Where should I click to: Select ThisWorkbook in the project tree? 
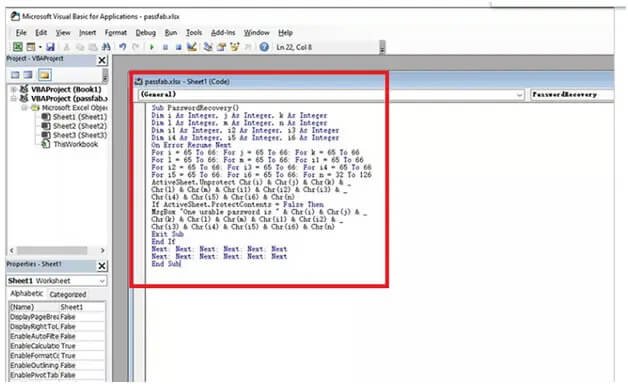[75, 144]
